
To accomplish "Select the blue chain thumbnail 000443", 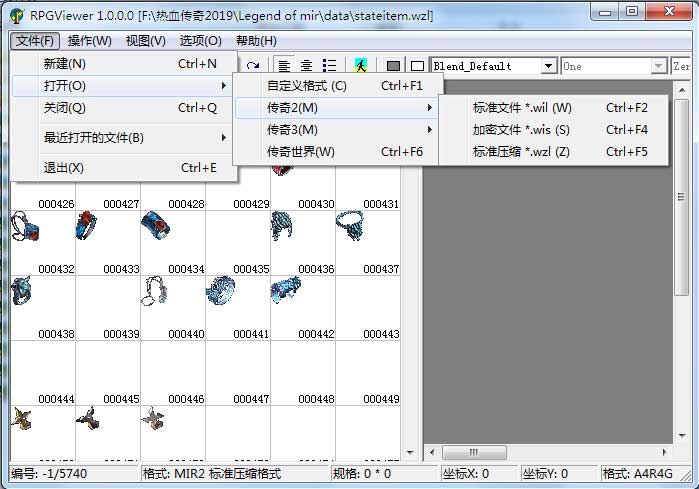I will pos(350,226).
